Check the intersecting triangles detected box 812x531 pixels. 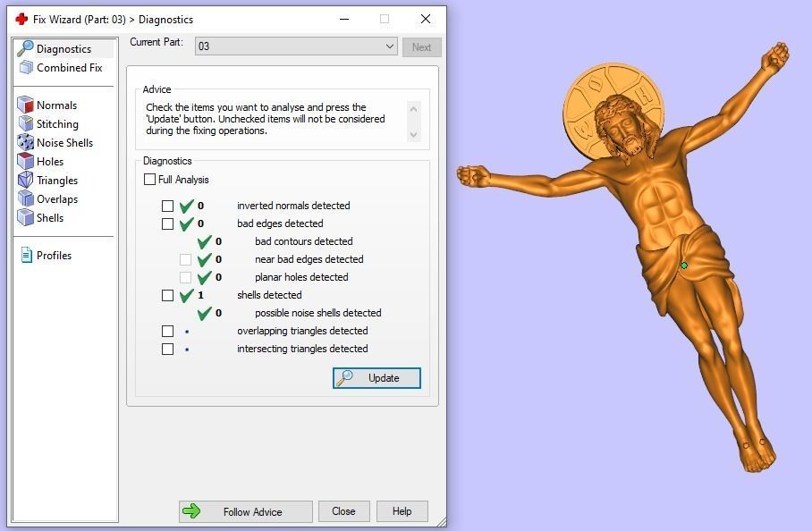point(167,349)
